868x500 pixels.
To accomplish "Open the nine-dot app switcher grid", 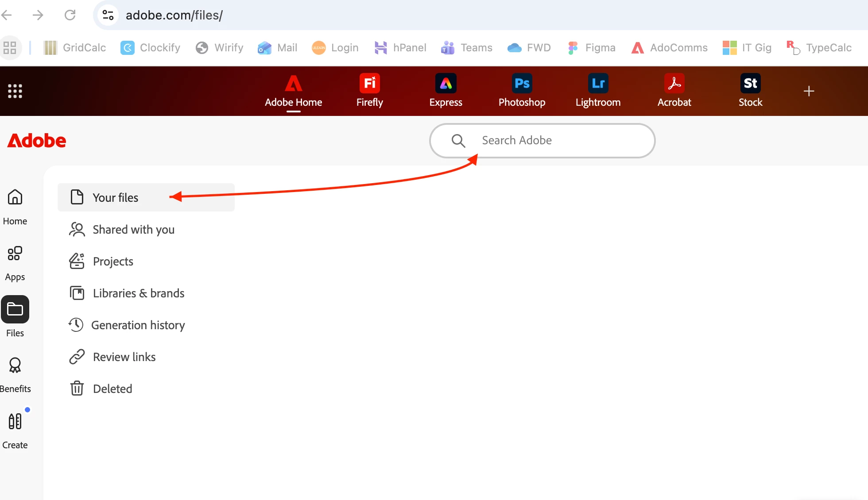I will coord(15,91).
